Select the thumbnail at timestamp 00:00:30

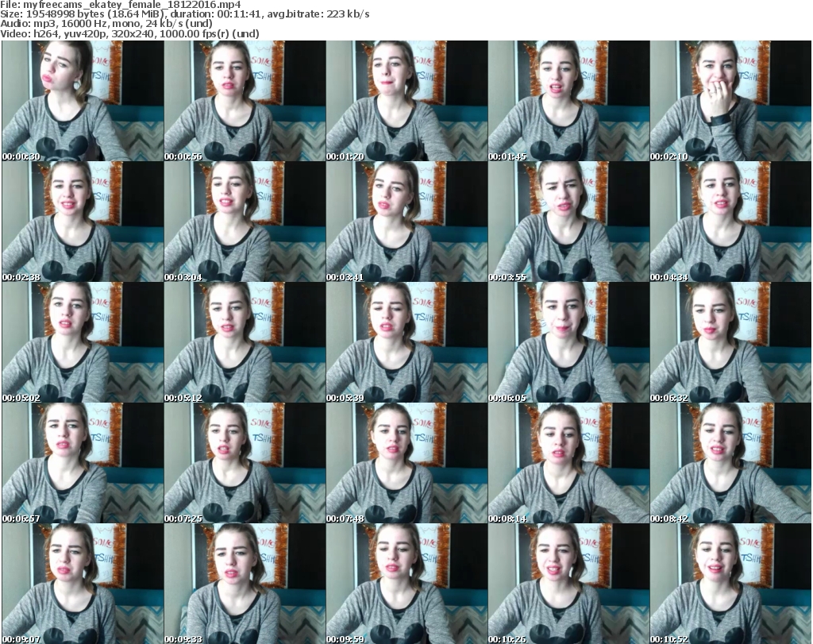click(x=82, y=101)
